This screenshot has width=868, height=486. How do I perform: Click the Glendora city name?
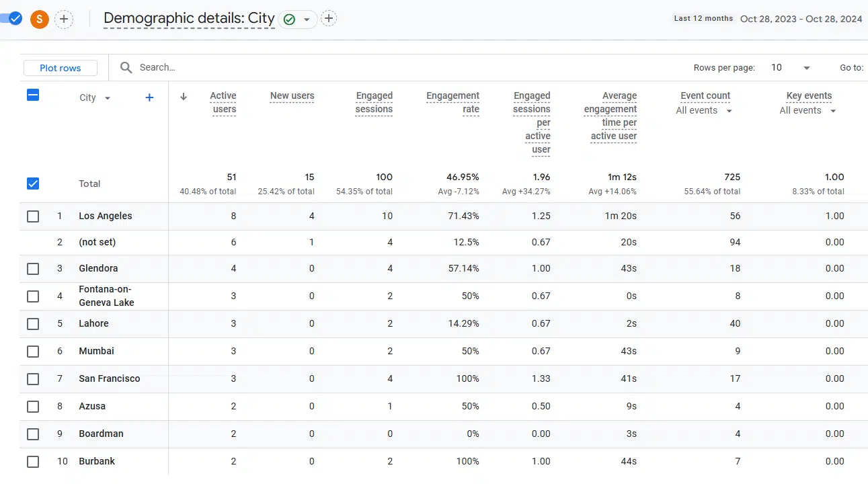pyautogui.click(x=98, y=268)
